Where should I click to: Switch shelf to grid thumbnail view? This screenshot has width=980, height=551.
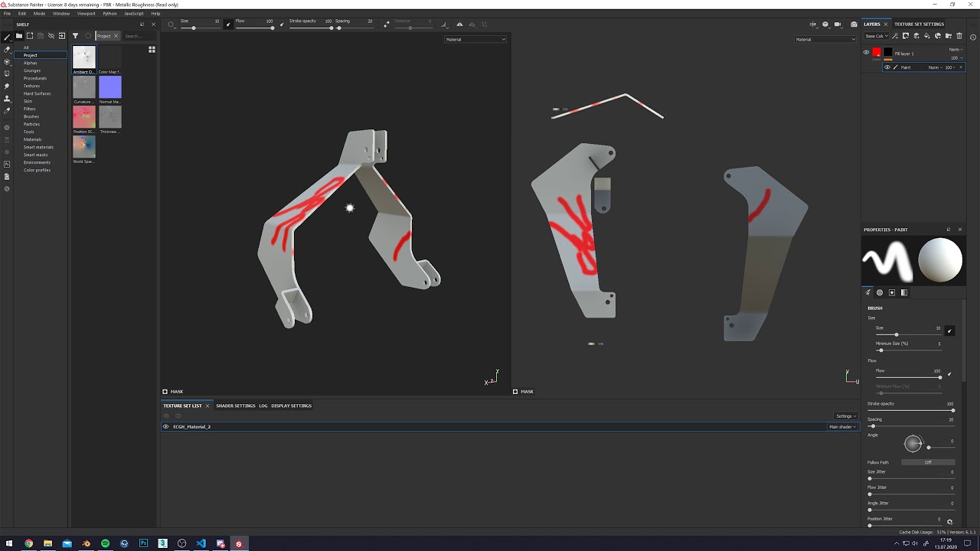pos(152,50)
